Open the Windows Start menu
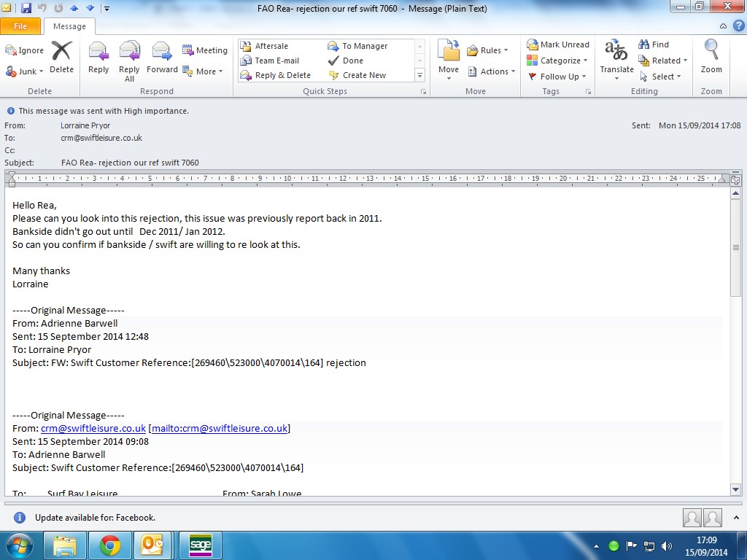The image size is (747, 560). (x=19, y=546)
